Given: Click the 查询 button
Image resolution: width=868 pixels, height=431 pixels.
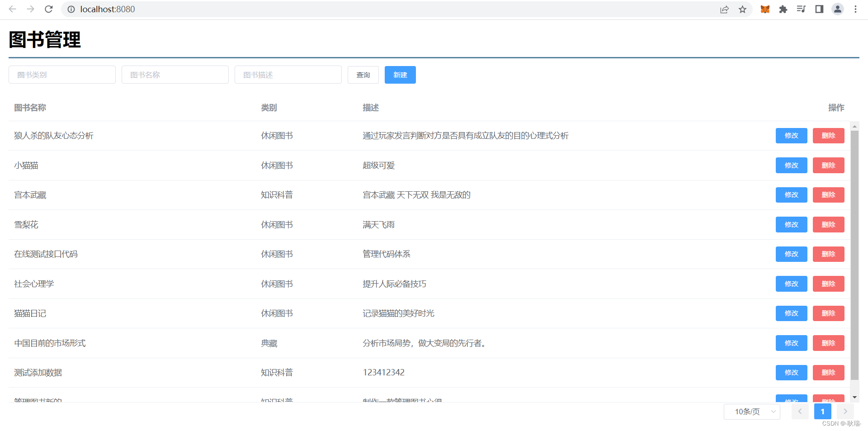Looking at the screenshot, I should pos(363,75).
